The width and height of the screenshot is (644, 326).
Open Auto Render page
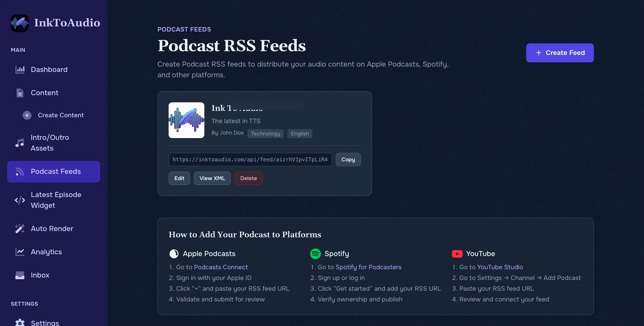(x=53, y=229)
